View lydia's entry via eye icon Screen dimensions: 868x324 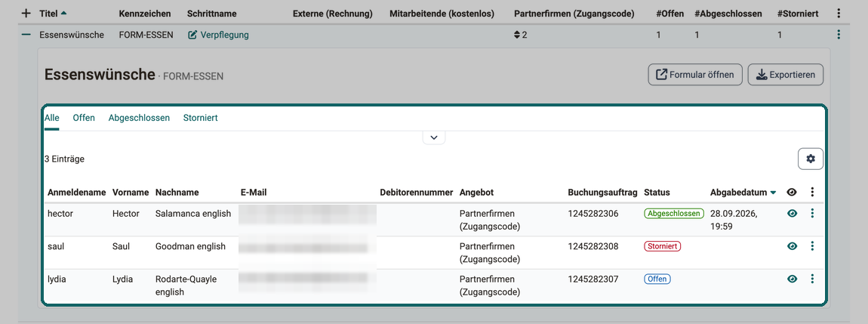coord(793,279)
